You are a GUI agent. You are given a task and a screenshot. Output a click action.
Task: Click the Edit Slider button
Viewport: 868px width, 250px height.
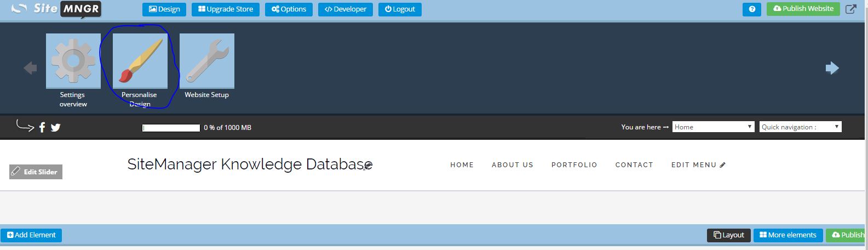[x=36, y=172]
